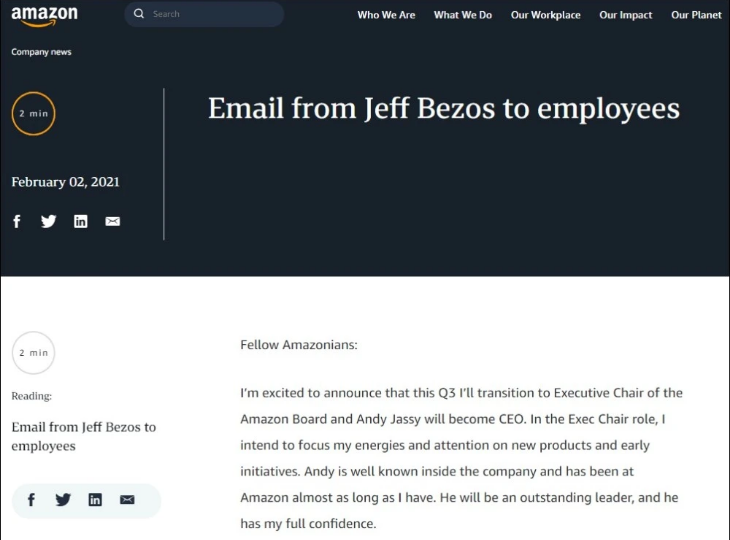This screenshot has height=540, width=730.
Task: Follow the Company news link
Action: point(41,52)
